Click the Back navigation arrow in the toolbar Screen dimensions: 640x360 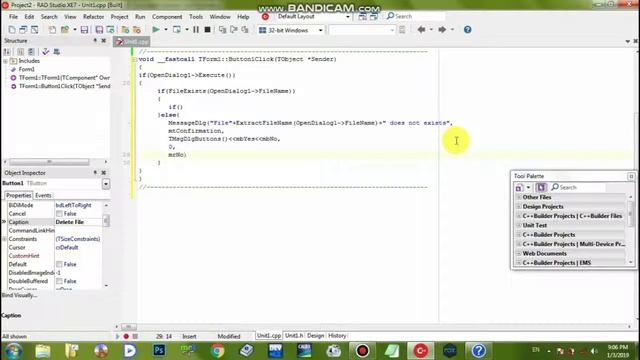[x=421, y=29]
